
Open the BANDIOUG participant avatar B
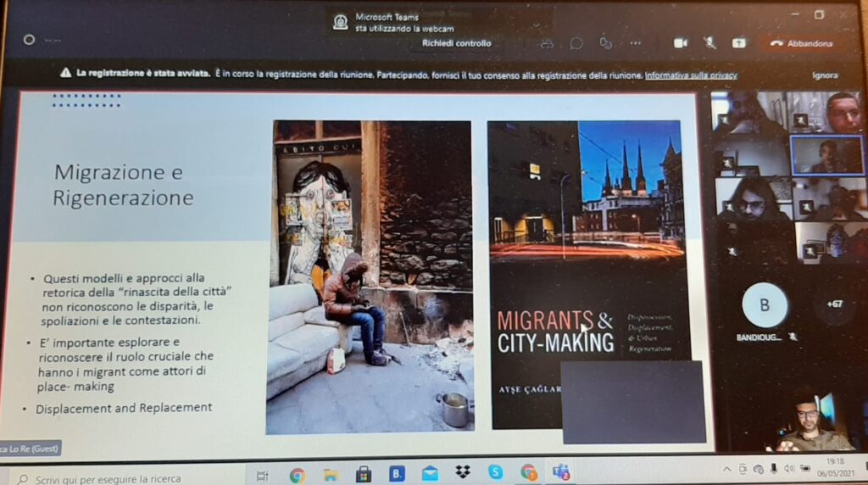click(x=764, y=305)
